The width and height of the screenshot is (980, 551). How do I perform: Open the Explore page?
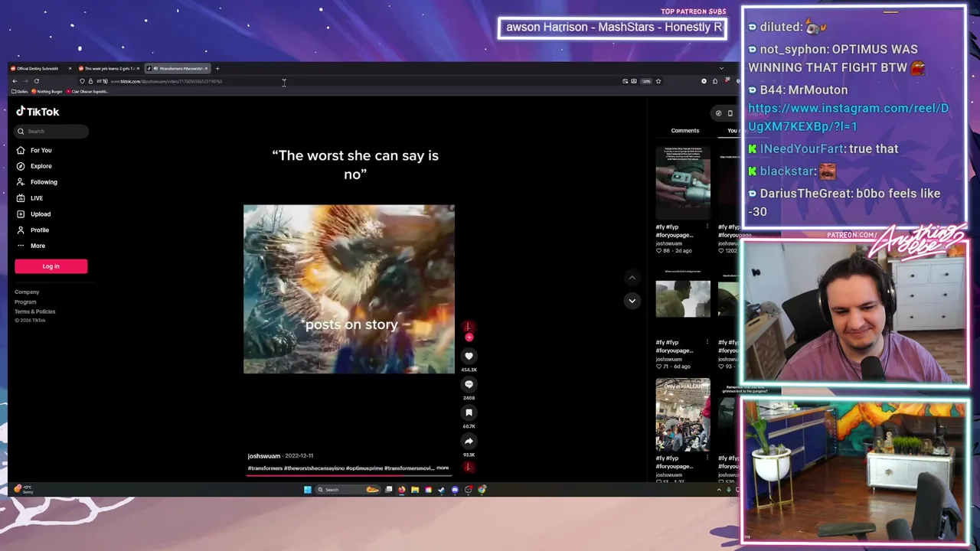[x=34, y=166]
